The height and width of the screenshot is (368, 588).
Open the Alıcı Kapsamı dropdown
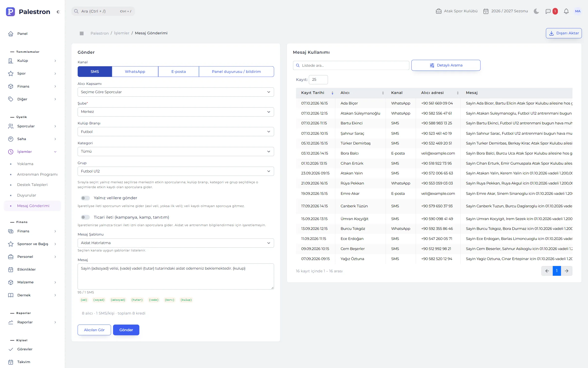click(176, 92)
